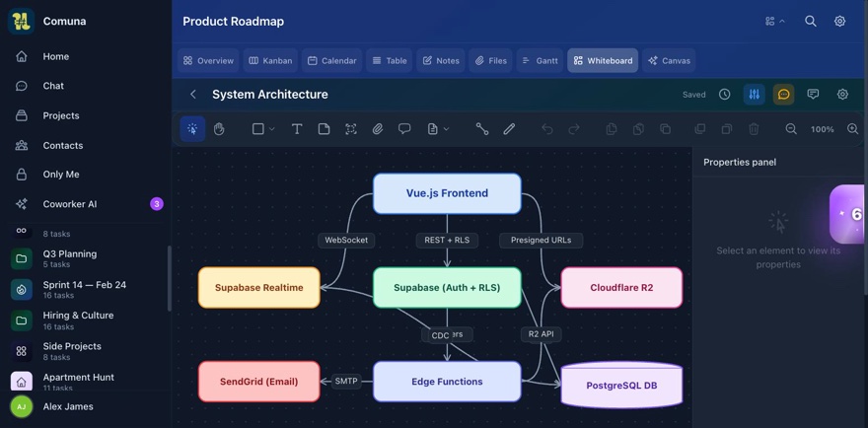
Task: Click the Presigned URLs connector label
Action: click(x=542, y=241)
